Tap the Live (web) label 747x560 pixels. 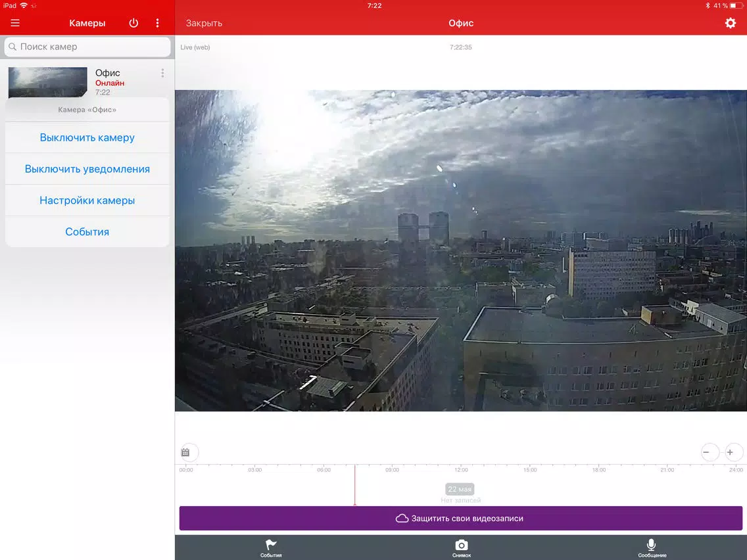coord(195,47)
